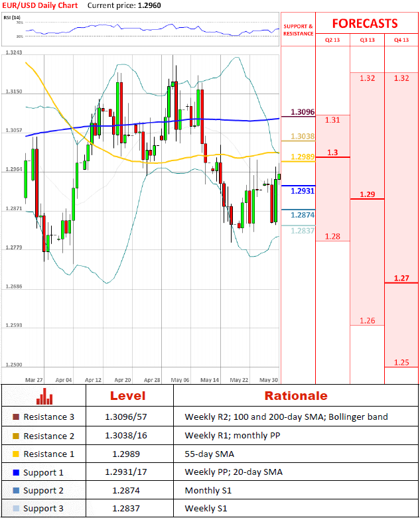Image resolution: width=420 pixels, height=518 pixels.
Task: Click the 'Monthly S1' rationale cell
Action: 208,490
